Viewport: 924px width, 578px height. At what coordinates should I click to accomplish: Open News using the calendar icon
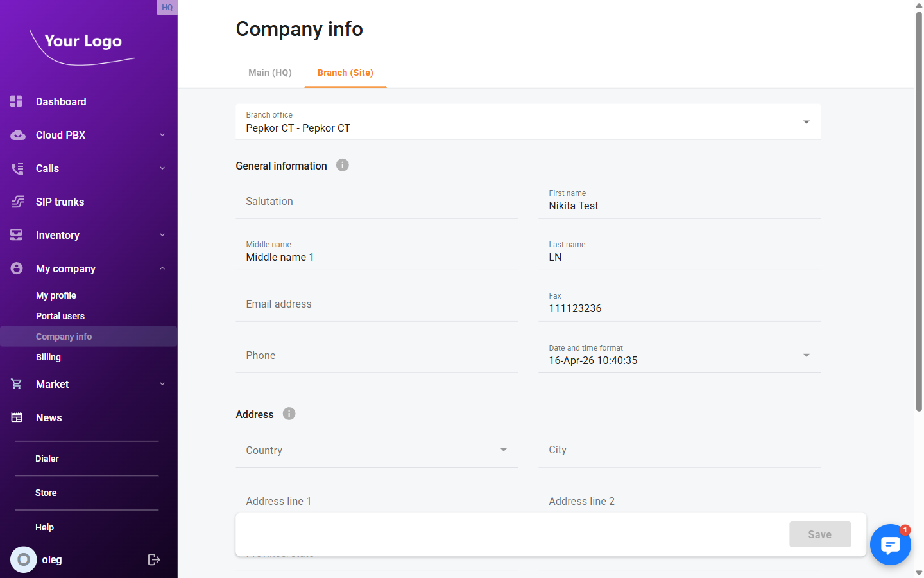(x=17, y=417)
